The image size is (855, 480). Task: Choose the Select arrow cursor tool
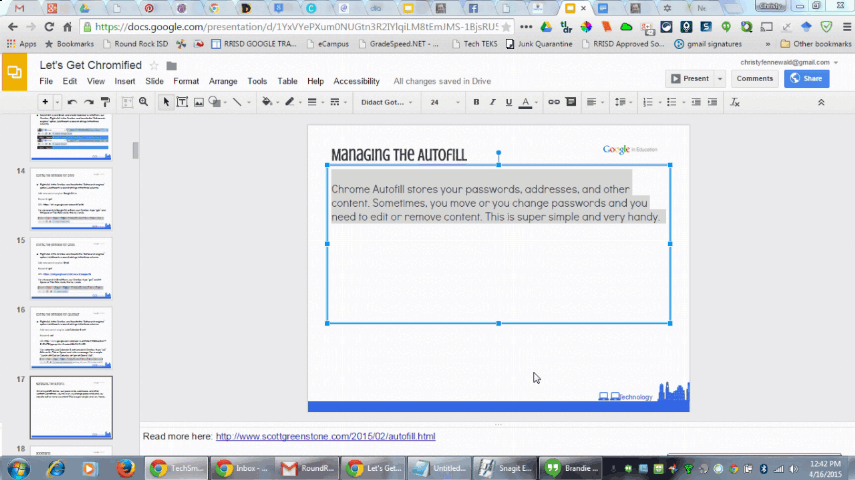pos(166,102)
